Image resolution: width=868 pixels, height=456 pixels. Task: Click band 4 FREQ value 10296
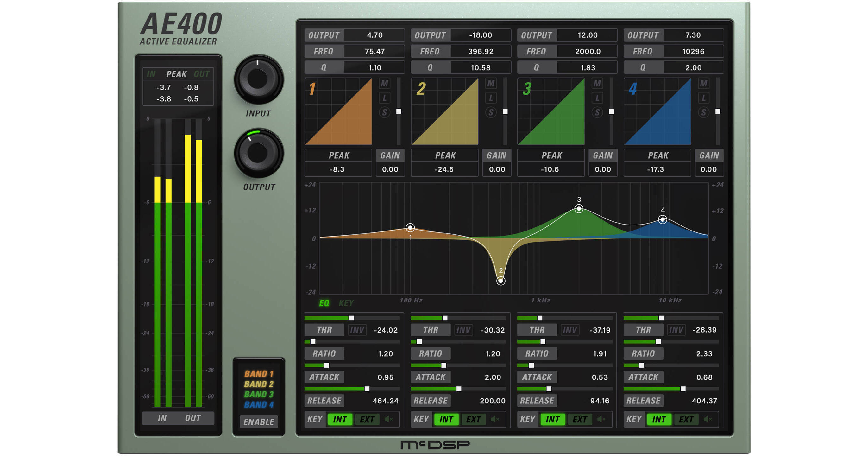pos(694,51)
